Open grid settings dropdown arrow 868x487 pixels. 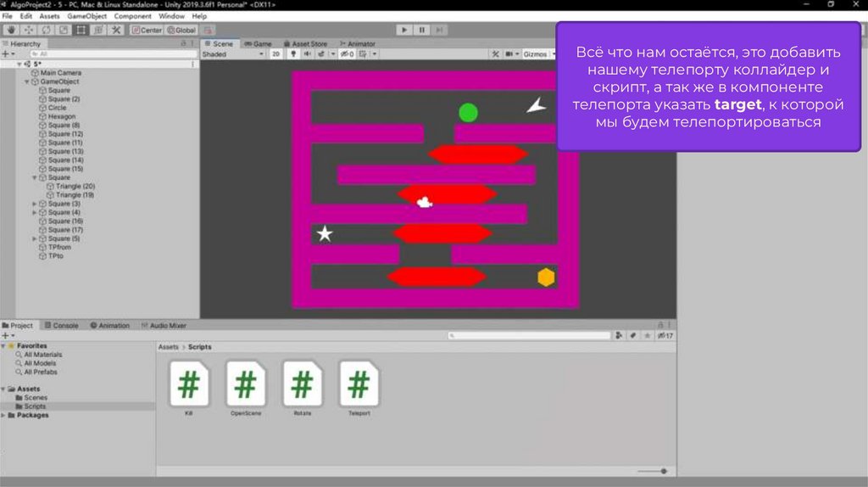pos(375,54)
